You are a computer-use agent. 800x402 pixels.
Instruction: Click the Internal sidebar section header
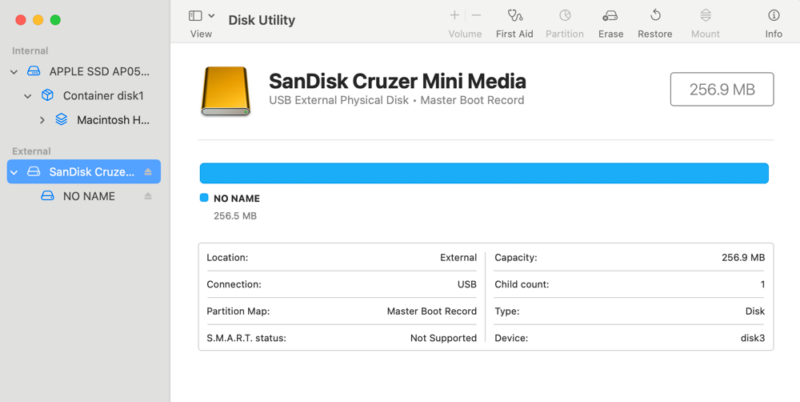pyautogui.click(x=30, y=51)
